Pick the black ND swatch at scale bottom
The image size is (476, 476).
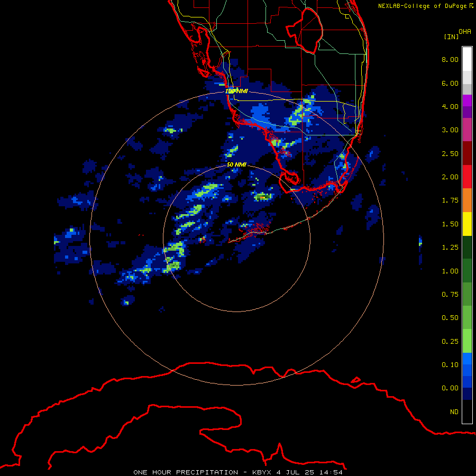click(x=467, y=411)
